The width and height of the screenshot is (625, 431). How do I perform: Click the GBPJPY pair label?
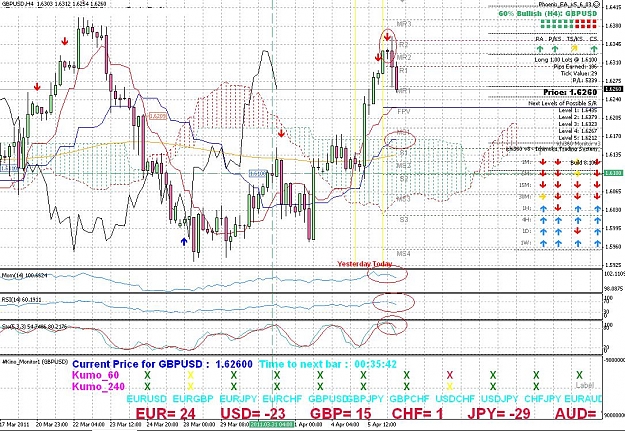tap(364, 399)
